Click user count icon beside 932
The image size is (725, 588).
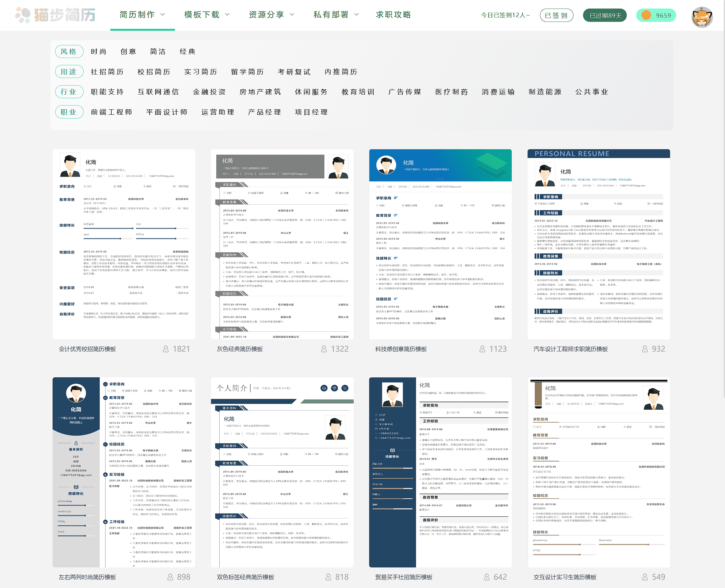(x=645, y=349)
